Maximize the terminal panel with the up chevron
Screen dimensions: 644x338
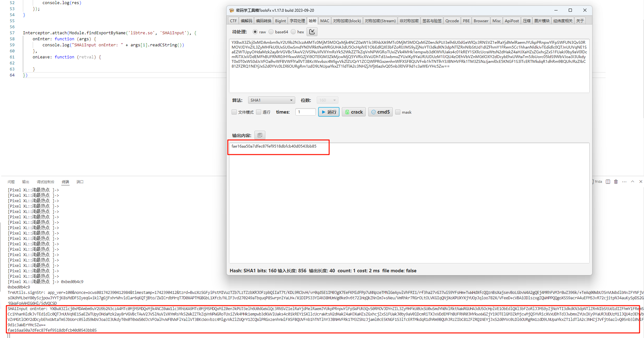pos(633,182)
